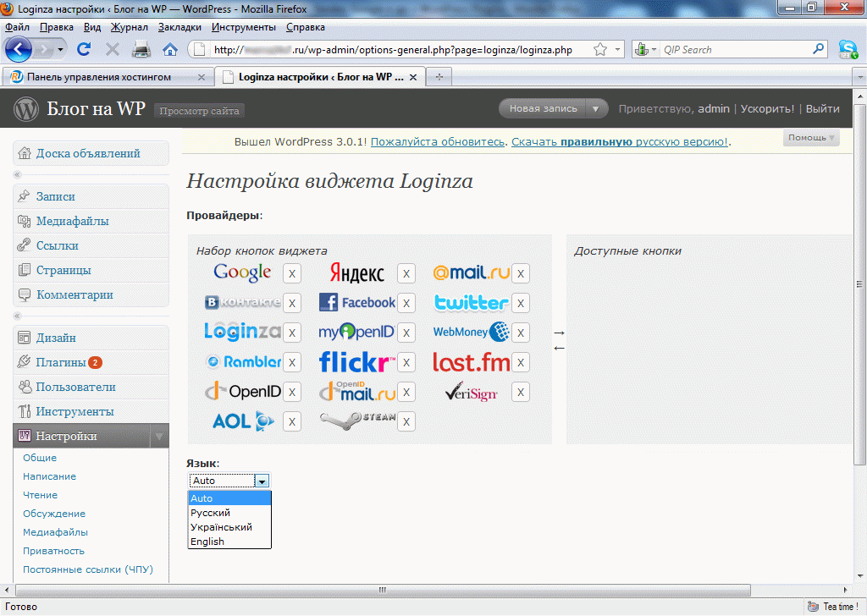Open the Закладки menu in the menu bar
Screen dimensions: 867x616
(179, 27)
